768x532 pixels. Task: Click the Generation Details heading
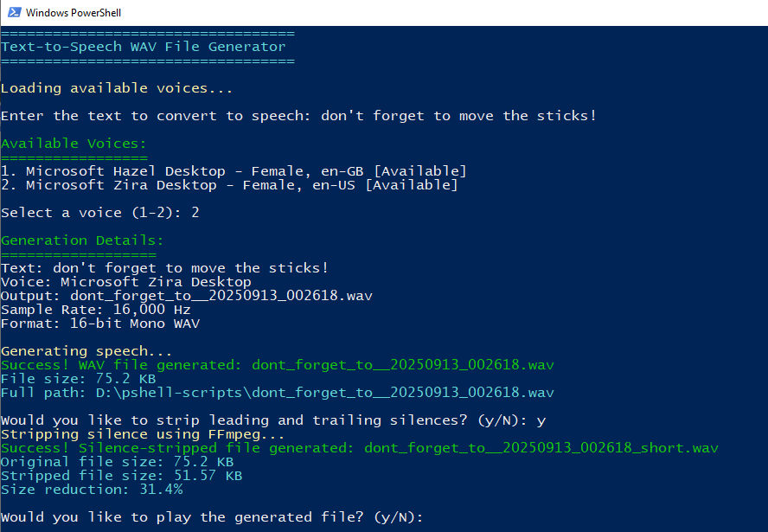[x=82, y=240]
